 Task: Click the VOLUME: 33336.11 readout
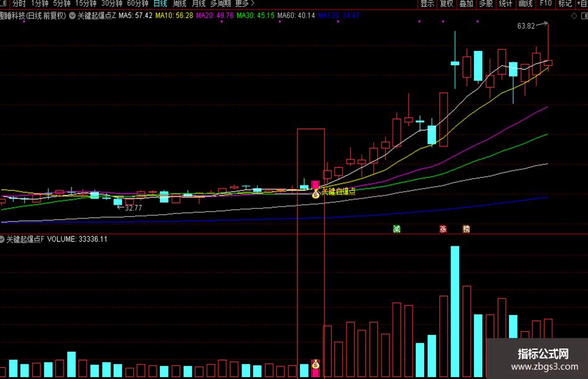pos(77,239)
